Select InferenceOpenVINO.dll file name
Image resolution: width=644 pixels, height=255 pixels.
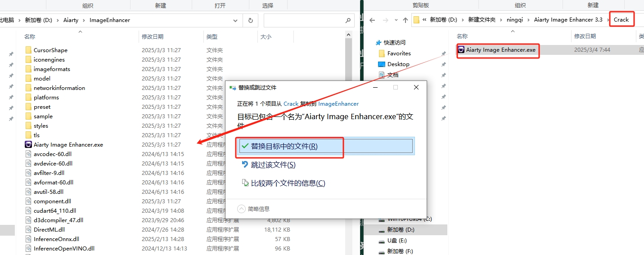coord(64,248)
